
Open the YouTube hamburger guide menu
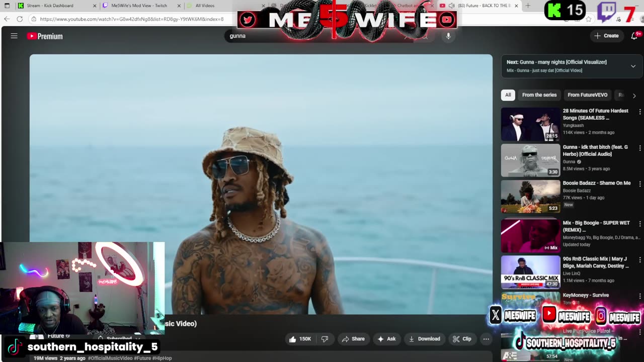pyautogui.click(x=14, y=36)
